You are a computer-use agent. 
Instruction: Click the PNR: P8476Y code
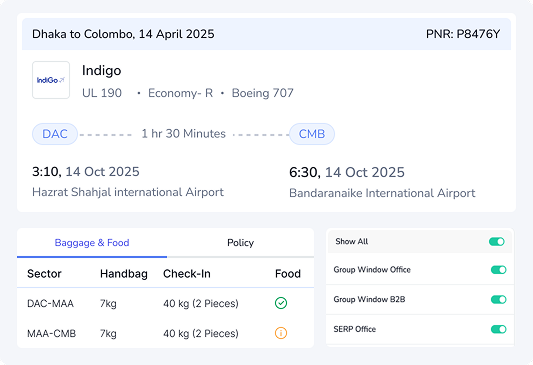tap(463, 34)
